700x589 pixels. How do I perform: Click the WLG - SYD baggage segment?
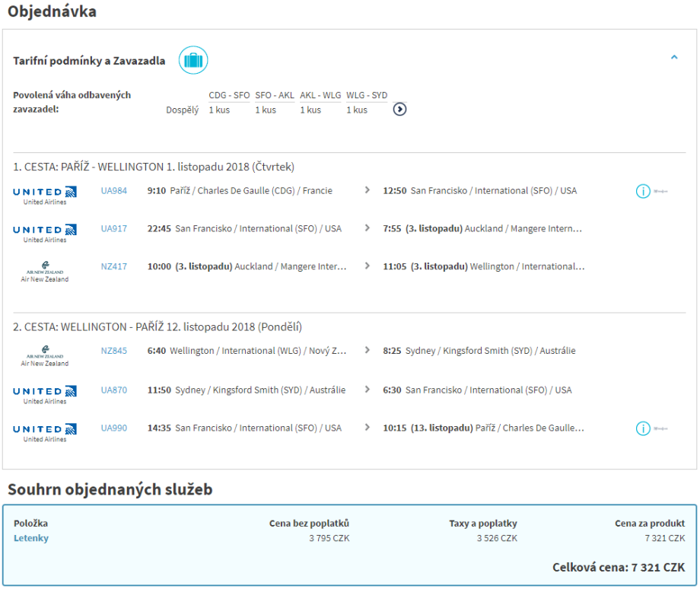(367, 95)
